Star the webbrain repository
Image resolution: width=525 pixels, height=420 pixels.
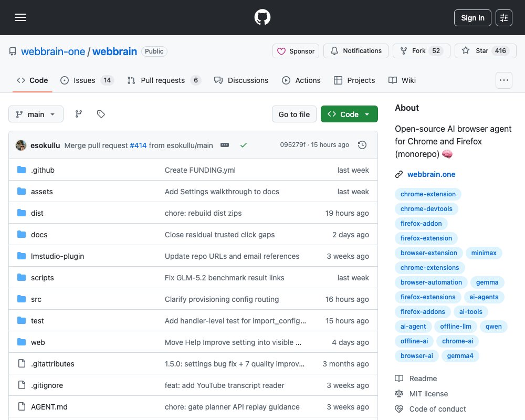tap(486, 51)
